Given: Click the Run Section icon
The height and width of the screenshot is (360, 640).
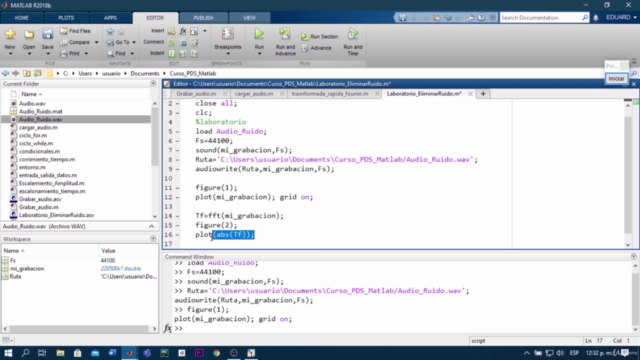Looking at the screenshot, I should pos(305,37).
